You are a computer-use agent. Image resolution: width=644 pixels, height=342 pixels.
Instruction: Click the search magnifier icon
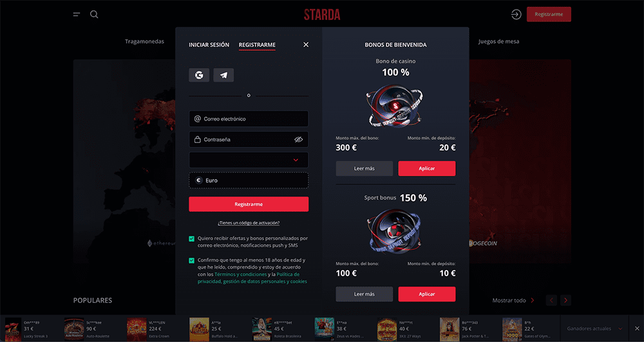click(94, 15)
